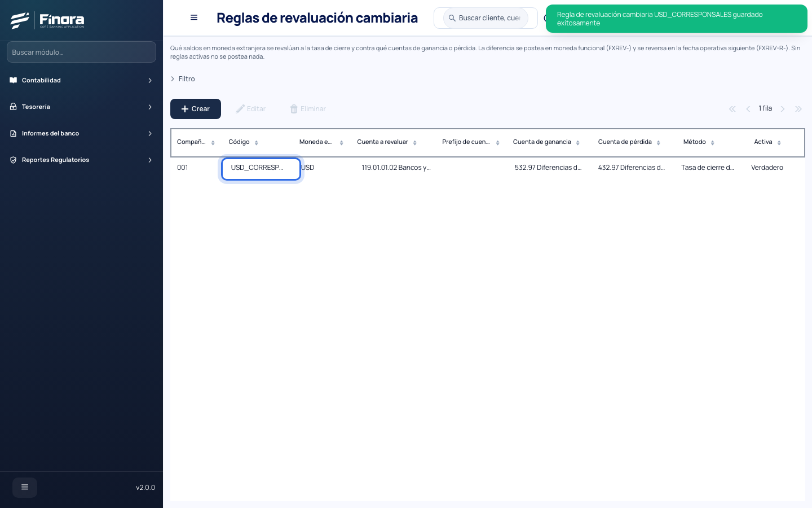Click the Editar button
The image size is (812, 508).
[x=251, y=109]
